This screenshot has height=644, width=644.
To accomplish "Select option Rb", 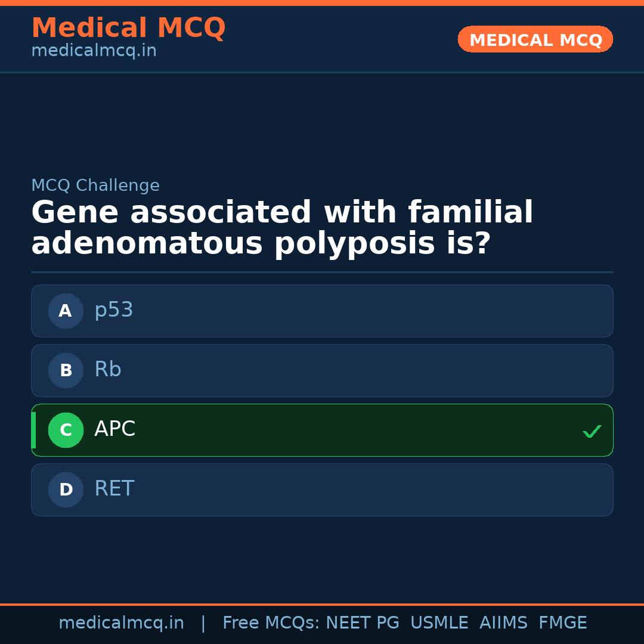I will click(322, 370).
